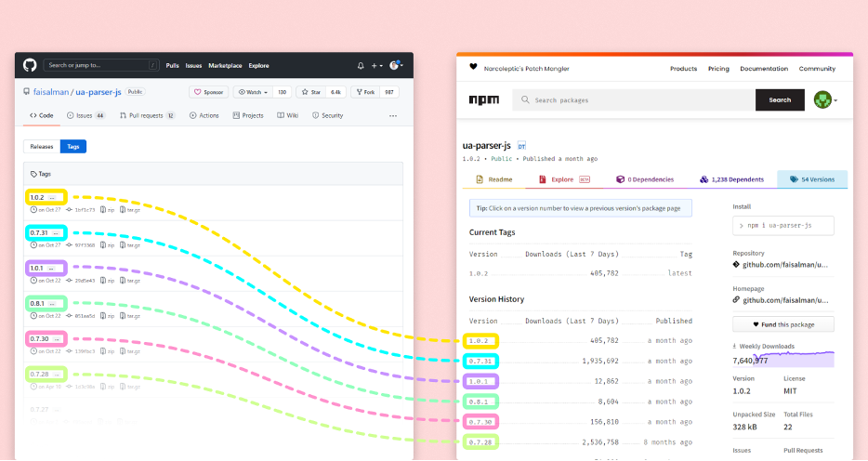Switch to the Readme tab on npm
868x461 pixels.
click(x=494, y=179)
